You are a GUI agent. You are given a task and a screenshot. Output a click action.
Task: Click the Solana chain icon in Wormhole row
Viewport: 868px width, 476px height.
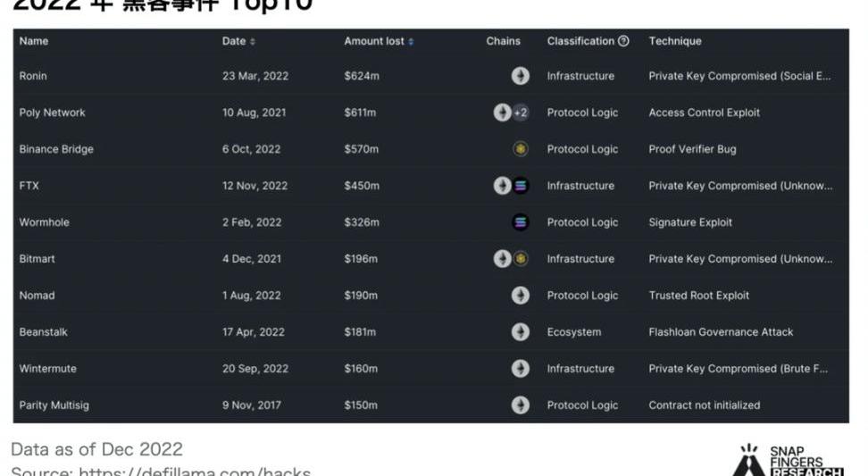521,222
